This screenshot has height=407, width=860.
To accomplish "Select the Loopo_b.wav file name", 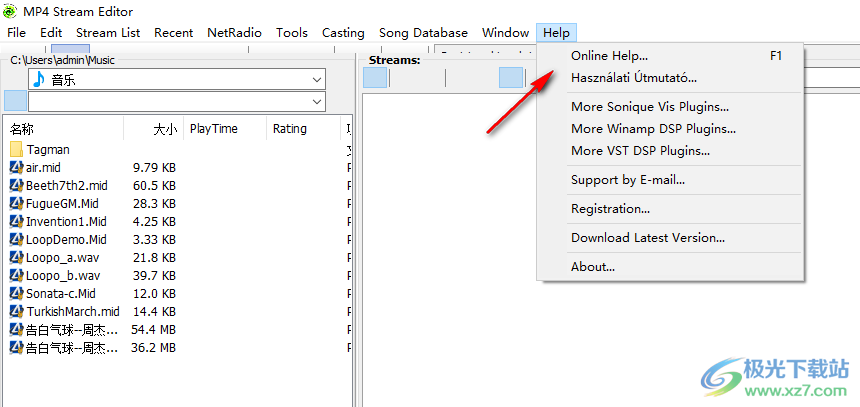I will [63, 275].
